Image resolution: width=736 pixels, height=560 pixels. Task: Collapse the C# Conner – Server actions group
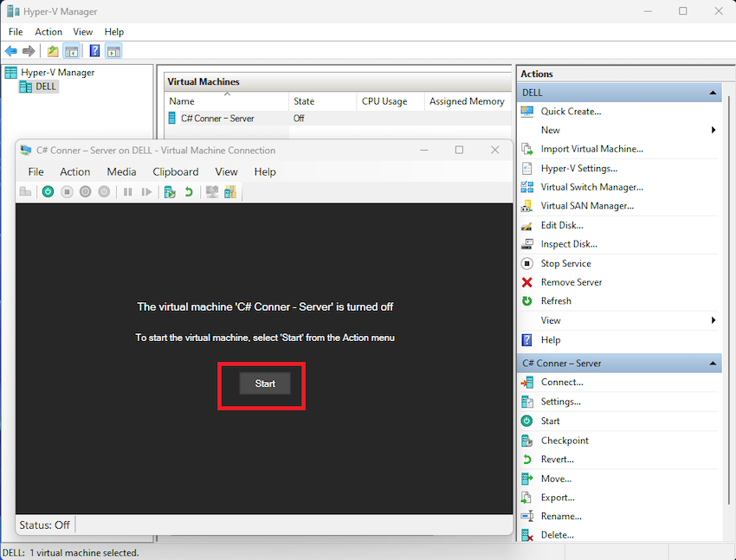(713, 363)
